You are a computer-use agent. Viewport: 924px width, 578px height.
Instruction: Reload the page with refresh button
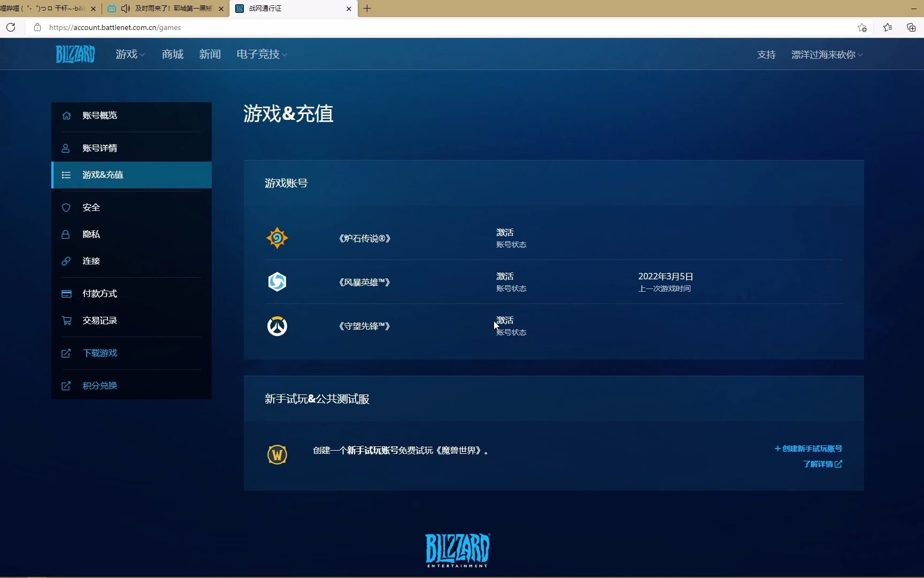(11, 27)
